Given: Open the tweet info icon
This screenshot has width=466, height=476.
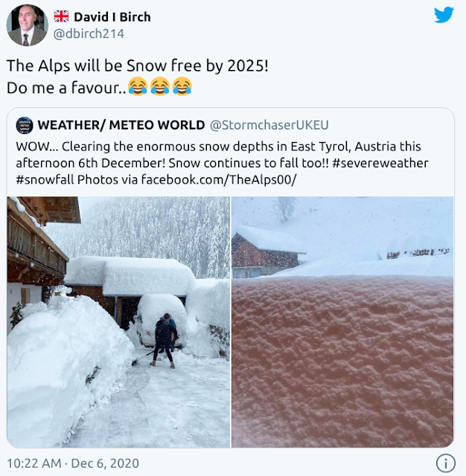Looking at the screenshot, I should (446, 463).
